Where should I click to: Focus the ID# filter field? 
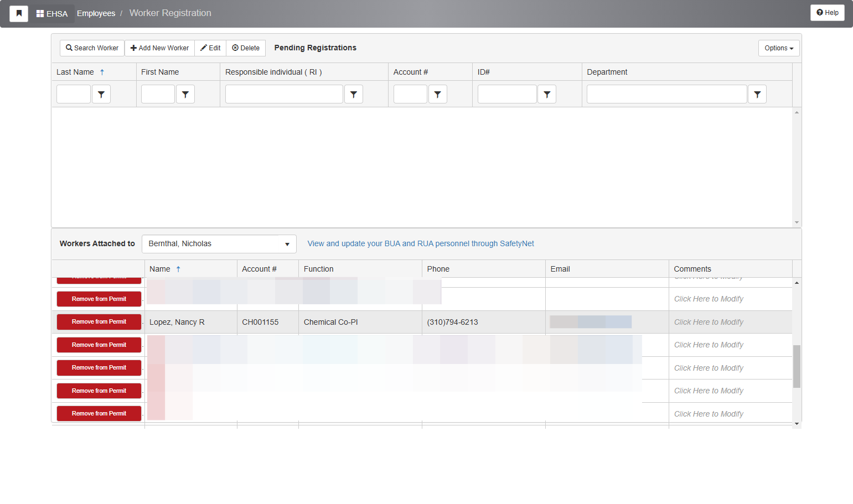click(x=507, y=94)
